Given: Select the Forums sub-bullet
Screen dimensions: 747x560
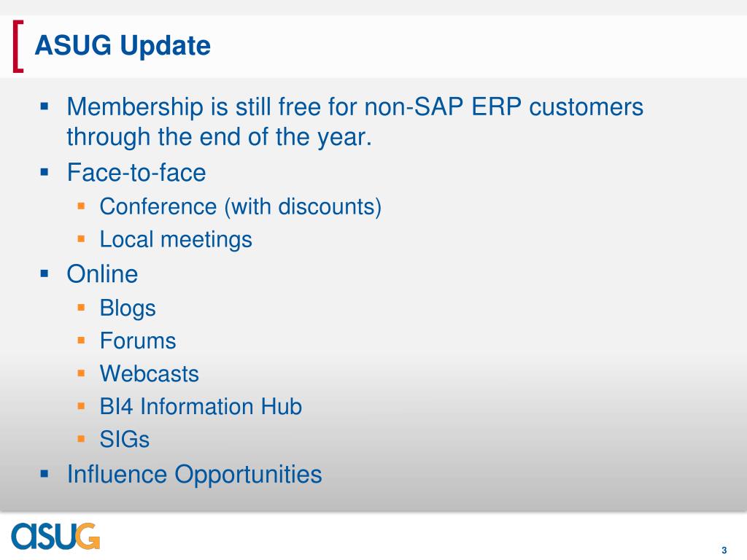Looking at the screenshot, I should point(138,341).
